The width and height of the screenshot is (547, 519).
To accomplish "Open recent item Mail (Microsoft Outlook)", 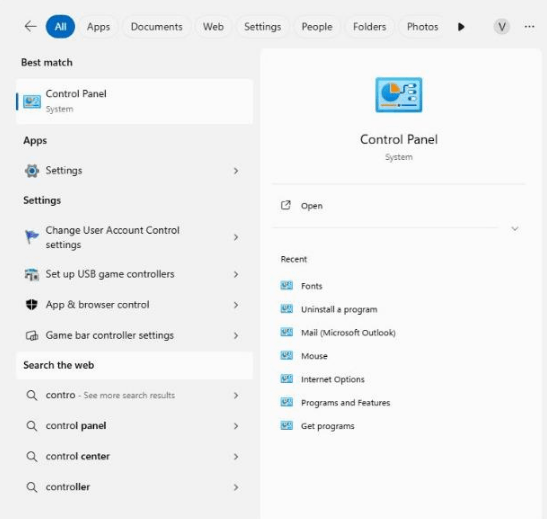I will point(348,332).
